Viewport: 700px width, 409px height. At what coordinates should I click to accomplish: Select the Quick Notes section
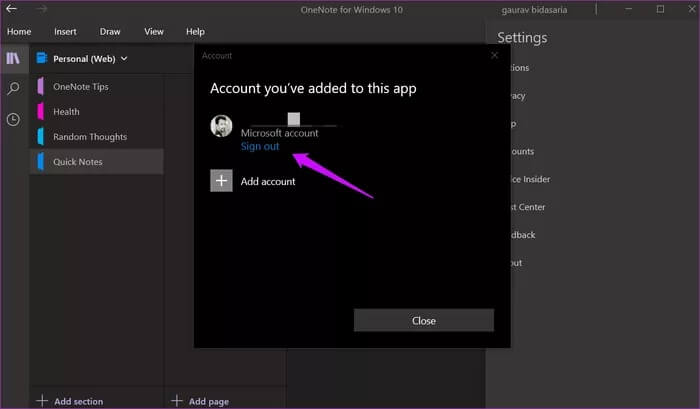(x=97, y=162)
